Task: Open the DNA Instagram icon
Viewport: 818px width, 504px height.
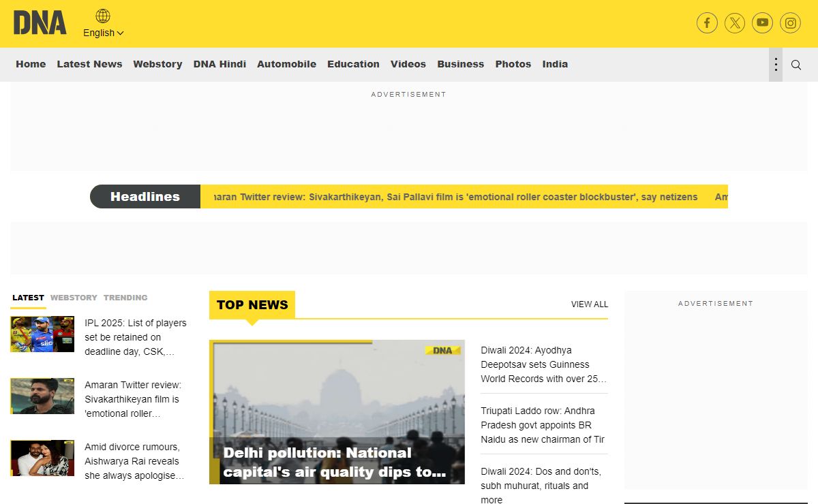Action: coord(791,23)
